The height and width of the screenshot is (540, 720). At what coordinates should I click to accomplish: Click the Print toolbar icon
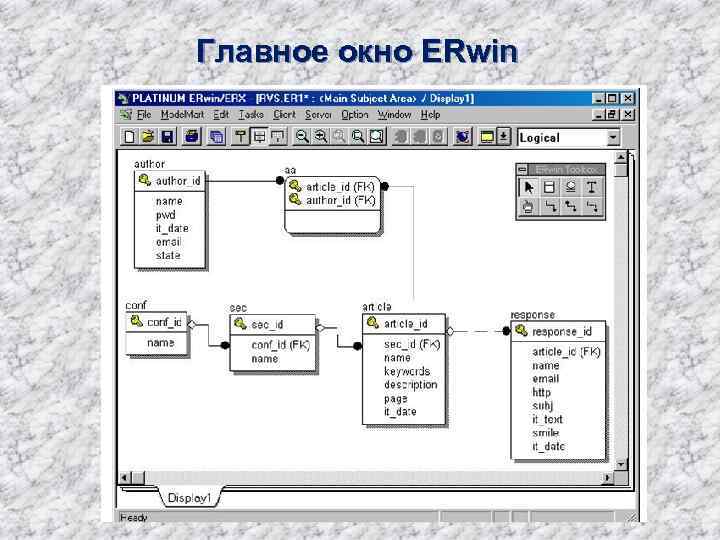[x=192, y=137]
